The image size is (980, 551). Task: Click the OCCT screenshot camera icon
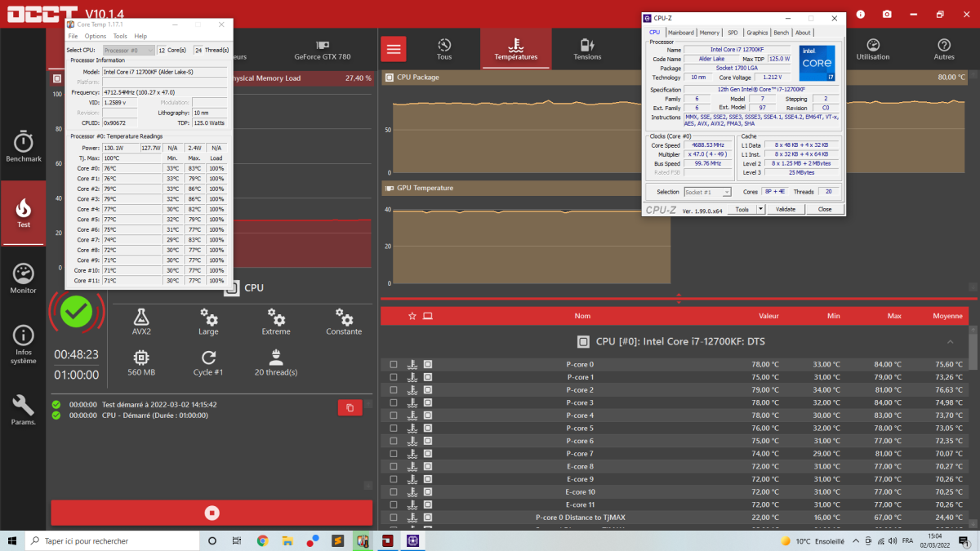(x=887, y=15)
